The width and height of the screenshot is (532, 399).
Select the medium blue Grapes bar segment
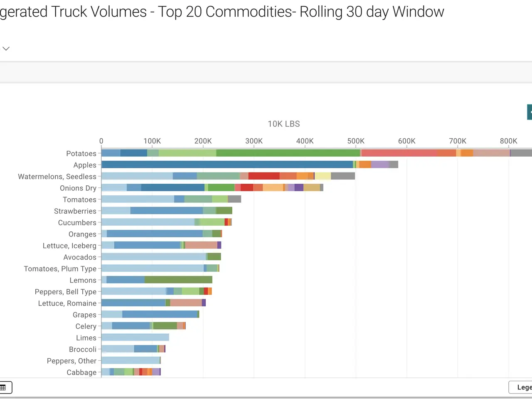point(160,314)
